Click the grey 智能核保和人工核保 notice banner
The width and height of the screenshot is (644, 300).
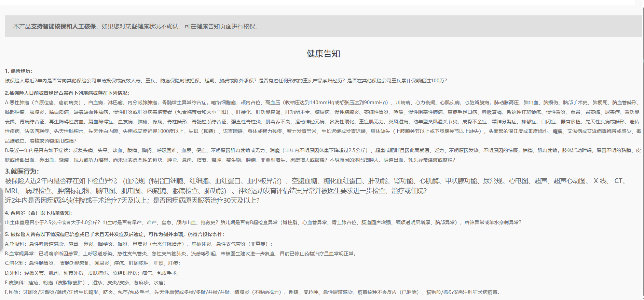pos(410,26)
